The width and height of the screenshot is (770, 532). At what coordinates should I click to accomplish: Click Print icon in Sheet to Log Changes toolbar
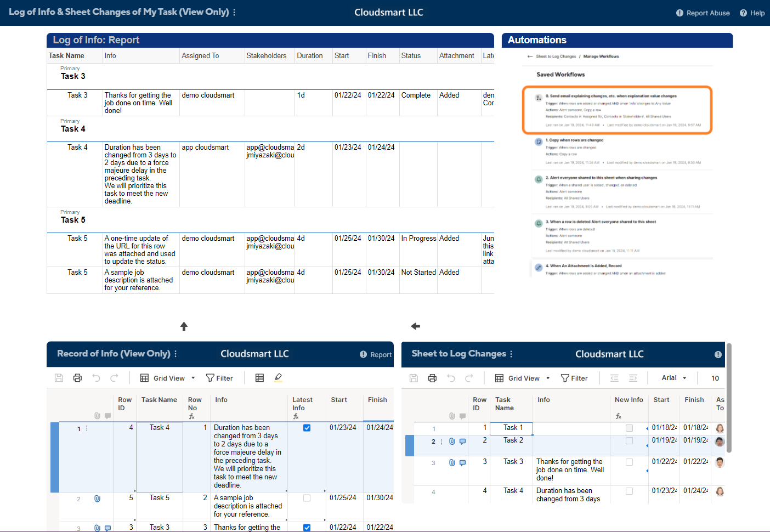coord(432,378)
